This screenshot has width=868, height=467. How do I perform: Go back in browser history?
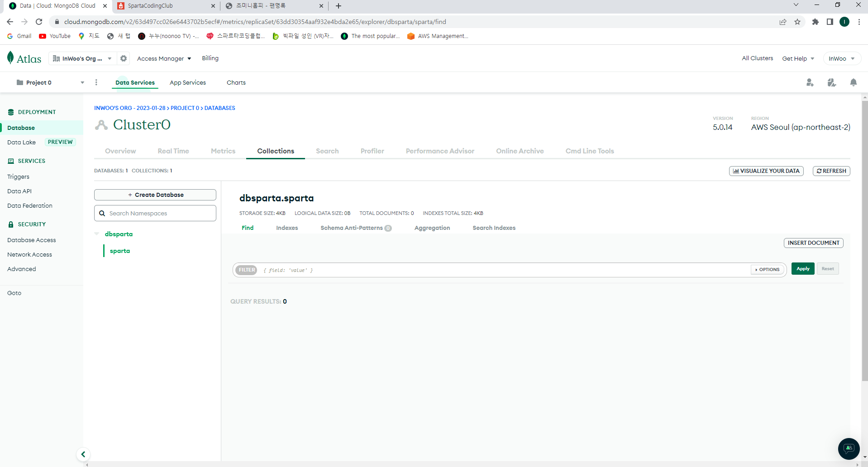pyautogui.click(x=10, y=22)
